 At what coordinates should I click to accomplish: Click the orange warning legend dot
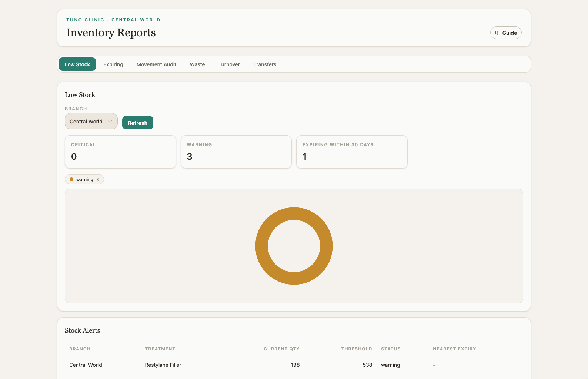tap(71, 179)
